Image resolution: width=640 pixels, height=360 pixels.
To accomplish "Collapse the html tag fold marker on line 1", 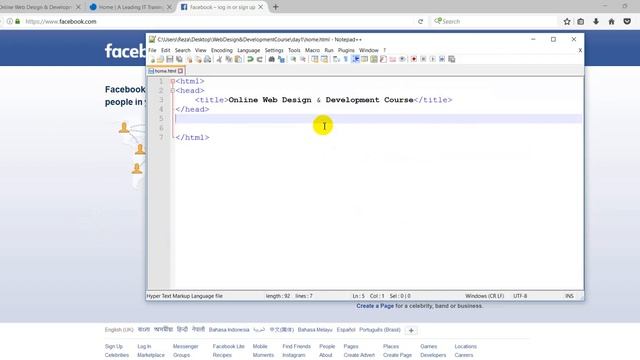I will pyautogui.click(x=173, y=81).
